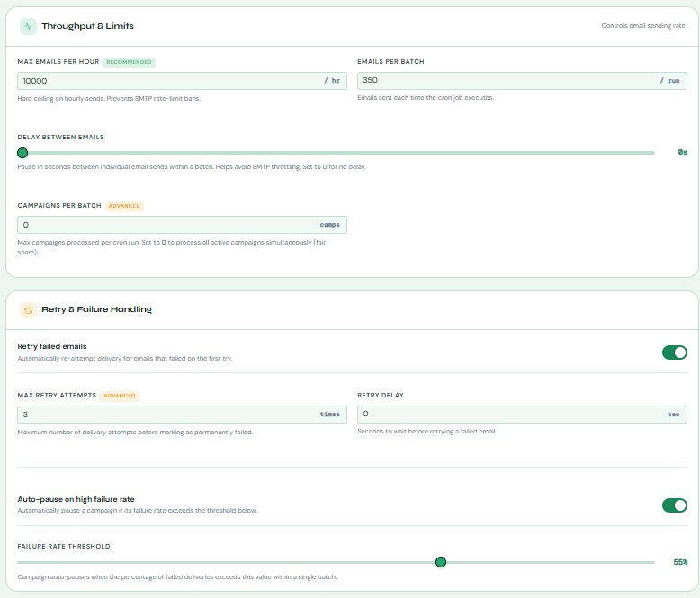Viewport: 700px width, 598px height.
Task: Click the 0s delay value label
Action: tap(683, 152)
